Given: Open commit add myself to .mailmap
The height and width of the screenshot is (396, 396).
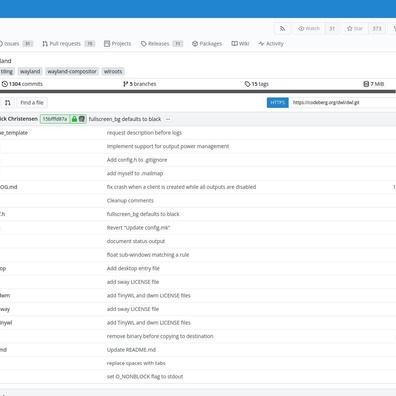Looking at the screenshot, I should coord(135,173).
